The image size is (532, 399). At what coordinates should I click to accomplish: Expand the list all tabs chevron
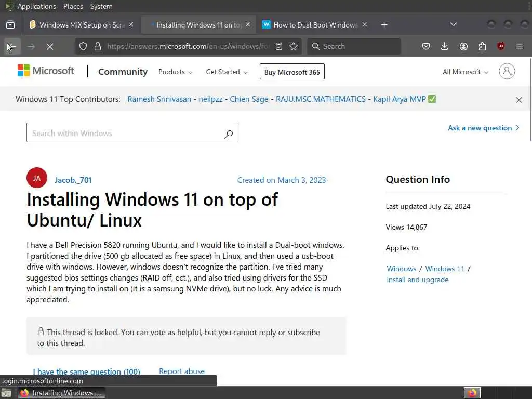(x=453, y=25)
